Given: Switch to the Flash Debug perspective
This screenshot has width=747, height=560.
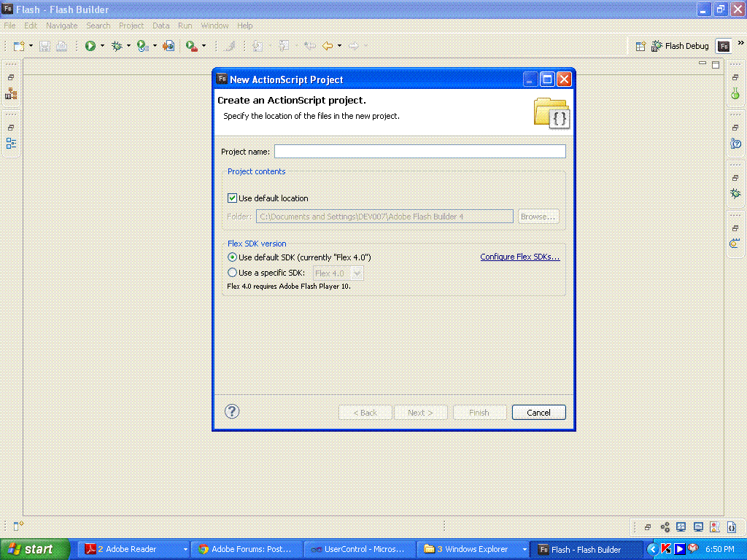Looking at the screenshot, I should tap(680, 46).
